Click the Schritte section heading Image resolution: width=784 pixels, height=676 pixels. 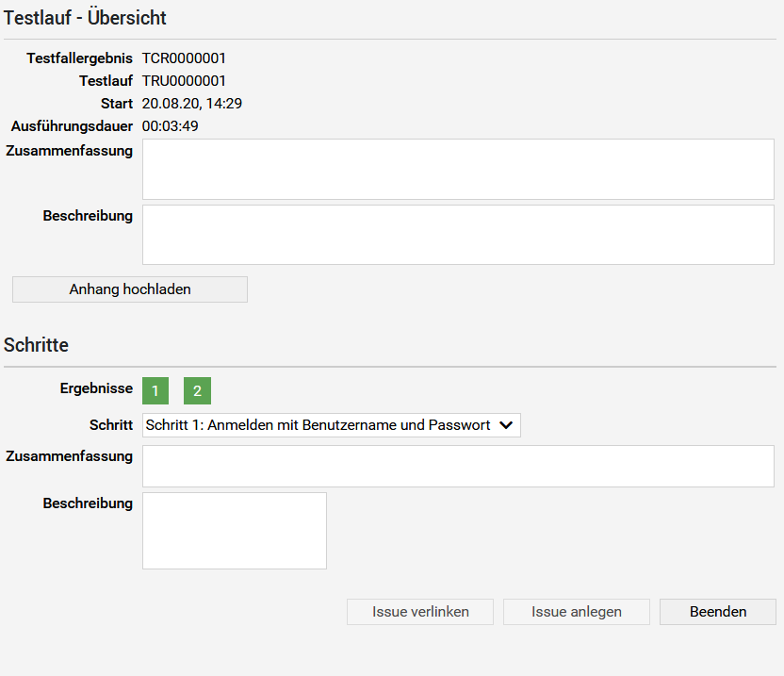click(36, 345)
